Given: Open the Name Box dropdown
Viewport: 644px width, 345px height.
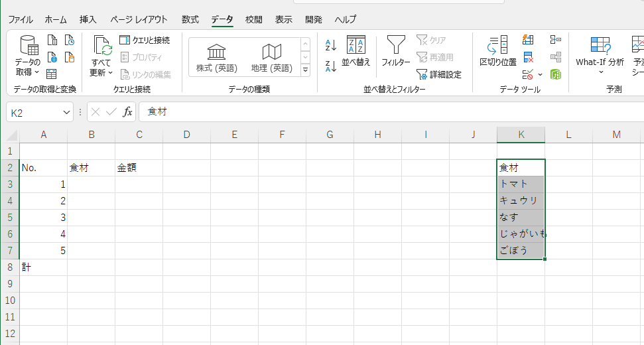Looking at the screenshot, I should click(66, 112).
